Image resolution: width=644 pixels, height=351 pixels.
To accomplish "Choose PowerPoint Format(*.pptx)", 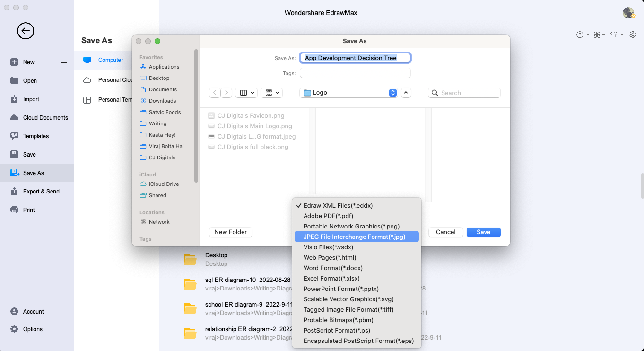I will point(357,289).
